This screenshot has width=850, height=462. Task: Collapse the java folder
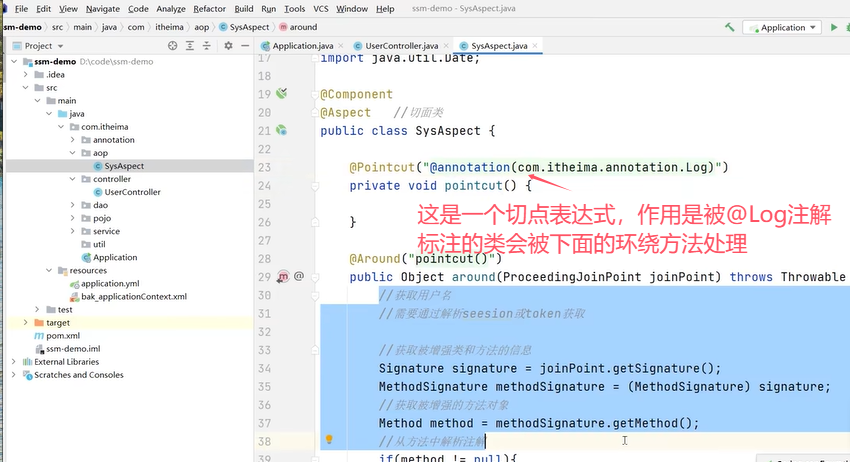tap(49, 114)
